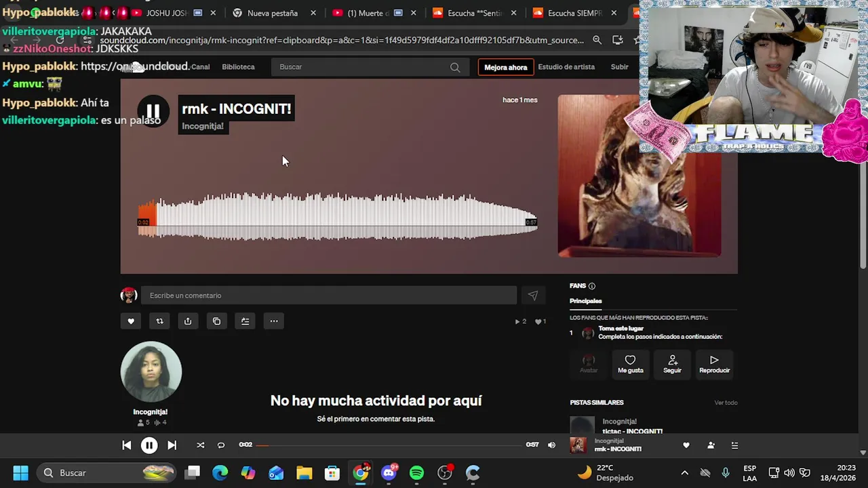Repost the track using the repost icon
This screenshot has height=488, width=868.
click(159, 321)
